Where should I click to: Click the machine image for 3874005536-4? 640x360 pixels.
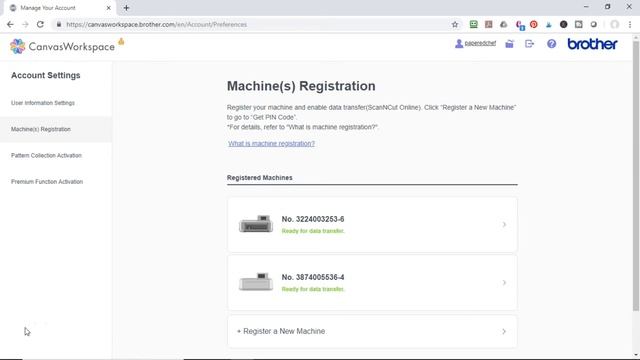tap(256, 282)
